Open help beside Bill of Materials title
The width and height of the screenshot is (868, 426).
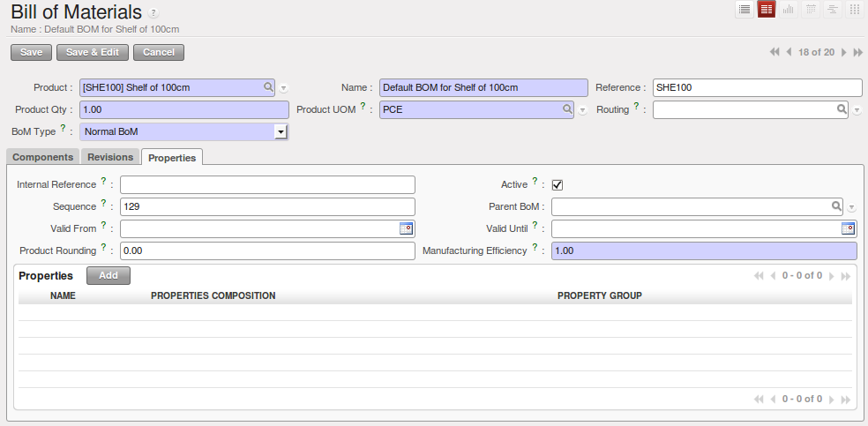click(153, 12)
